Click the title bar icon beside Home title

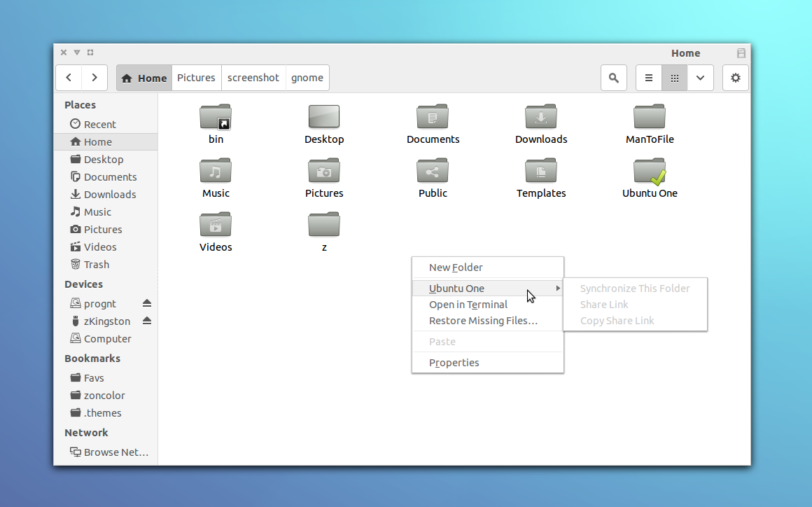(x=741, y=53)
